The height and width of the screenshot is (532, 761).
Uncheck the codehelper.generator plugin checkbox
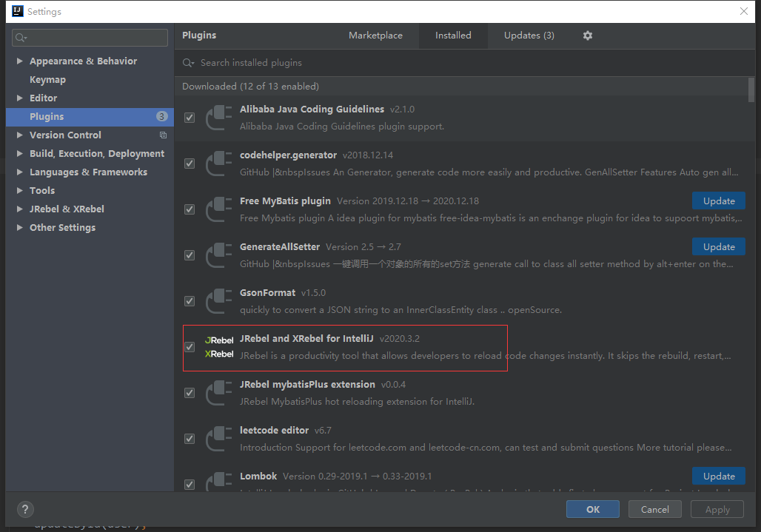click(190, 164)
